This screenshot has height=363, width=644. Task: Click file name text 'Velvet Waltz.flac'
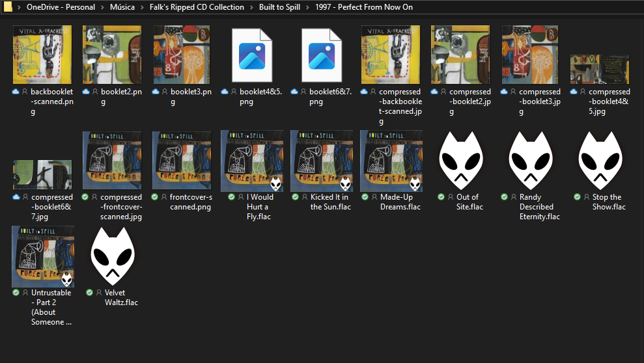click(121, 297)
